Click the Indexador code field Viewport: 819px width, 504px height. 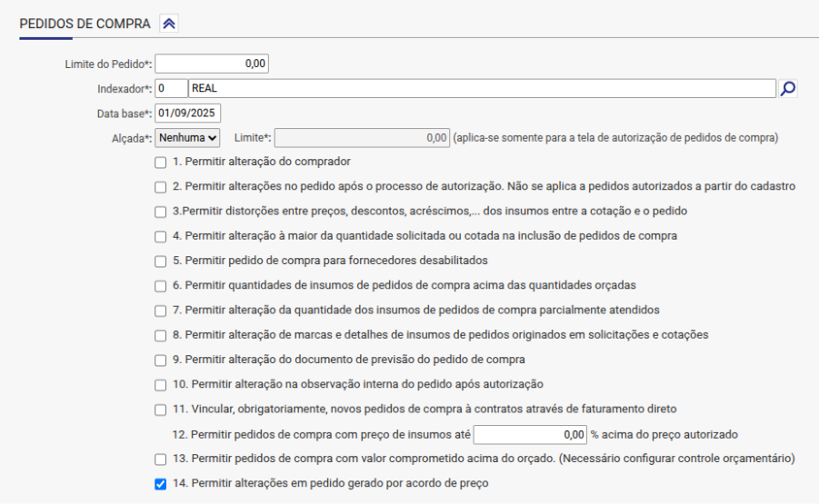pos(171,89)
